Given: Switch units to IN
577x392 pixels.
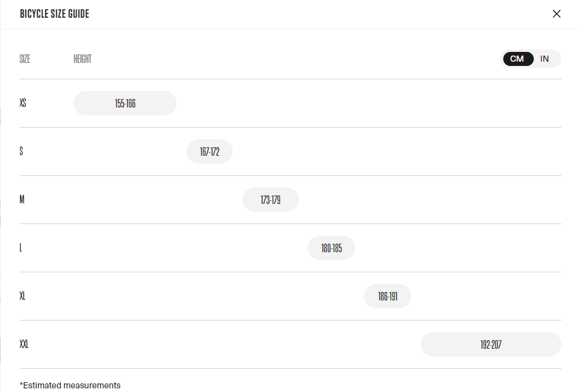Looking at the screenshot, I should point(545,59).
